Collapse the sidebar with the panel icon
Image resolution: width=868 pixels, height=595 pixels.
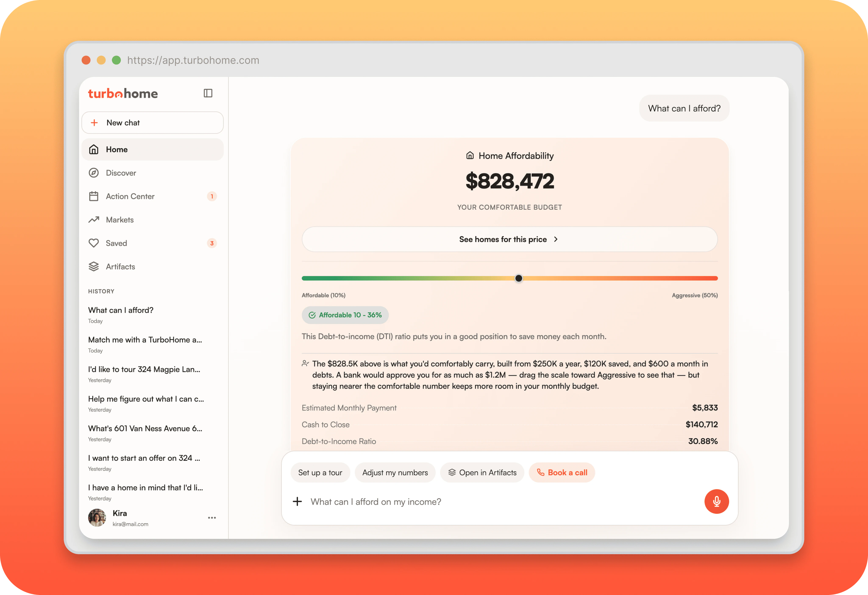point(208,93)
